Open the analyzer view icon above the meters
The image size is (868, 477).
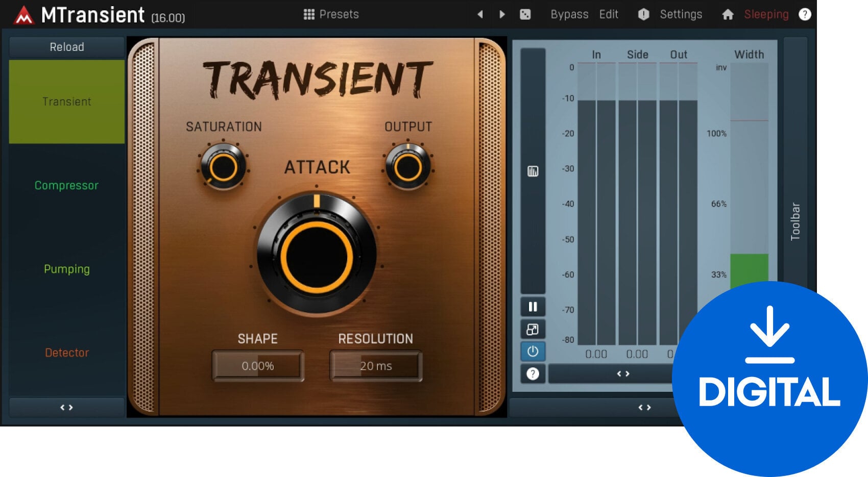(533, 171)
